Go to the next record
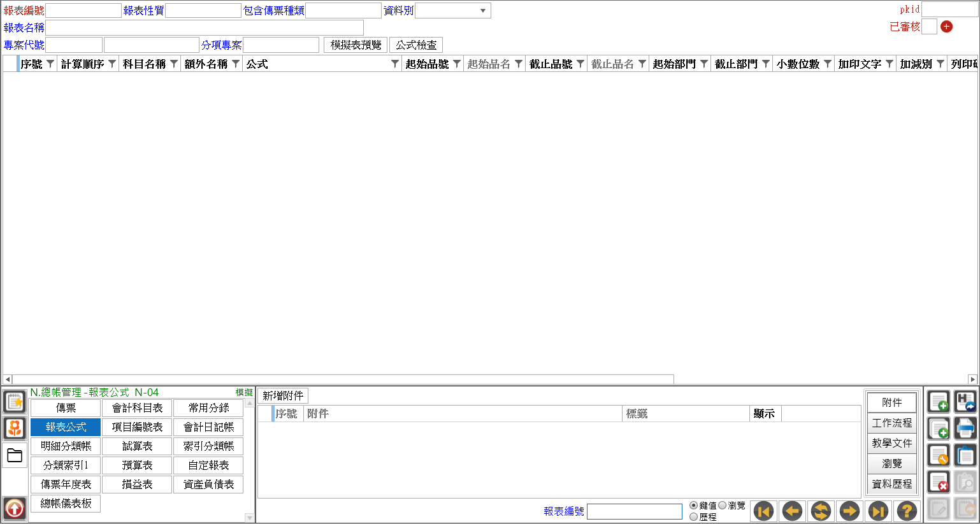 tap(849, 511)
